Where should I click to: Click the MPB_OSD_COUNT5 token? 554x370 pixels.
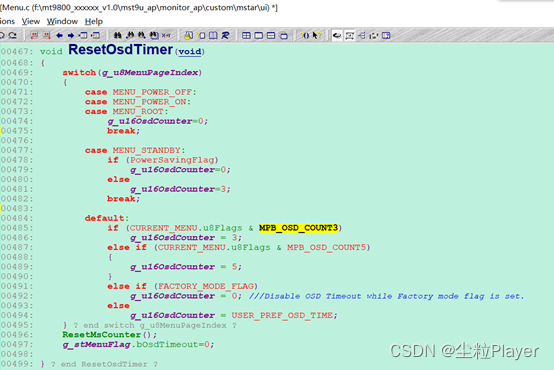click(326, 247)
